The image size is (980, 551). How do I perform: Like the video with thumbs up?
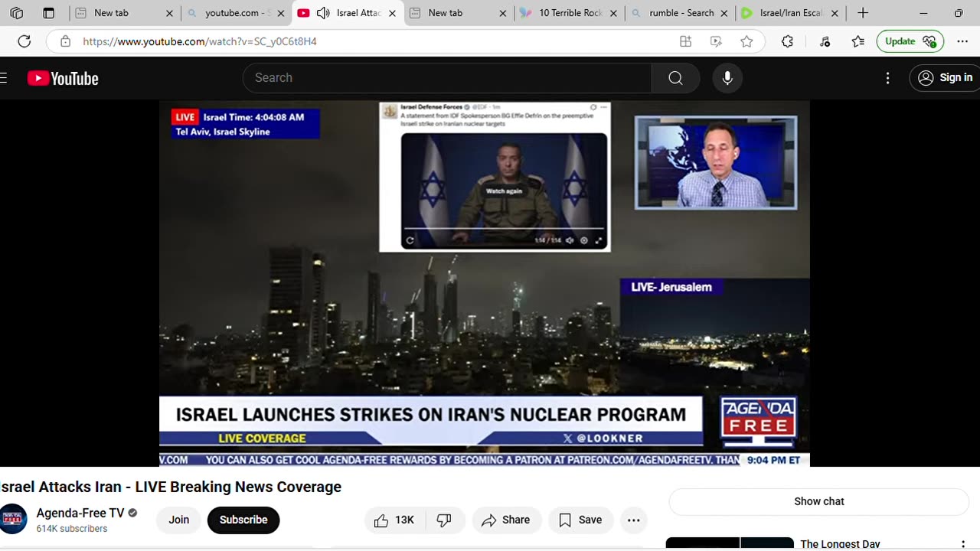394,520
